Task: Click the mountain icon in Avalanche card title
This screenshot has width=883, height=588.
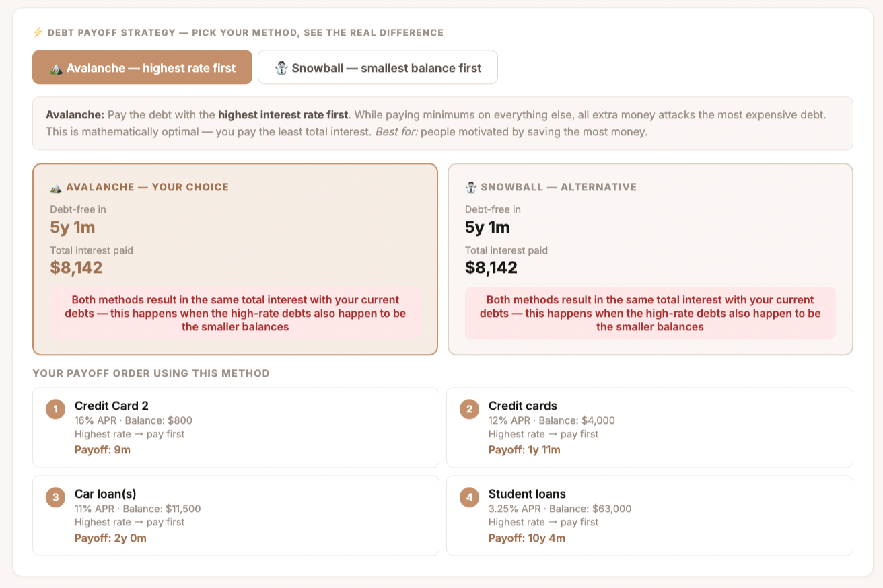Action: tap(56, 187)
